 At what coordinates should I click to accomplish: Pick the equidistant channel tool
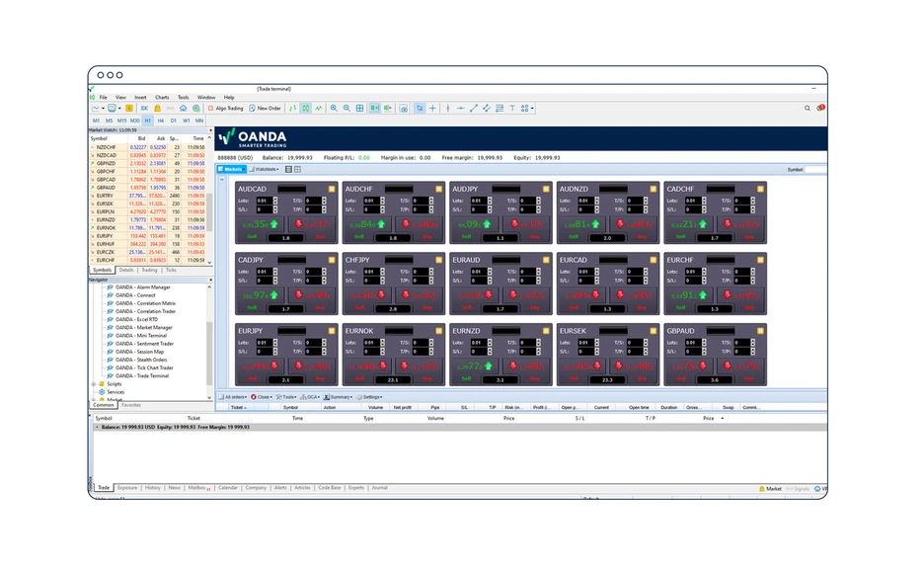click(x=487, y=109)
